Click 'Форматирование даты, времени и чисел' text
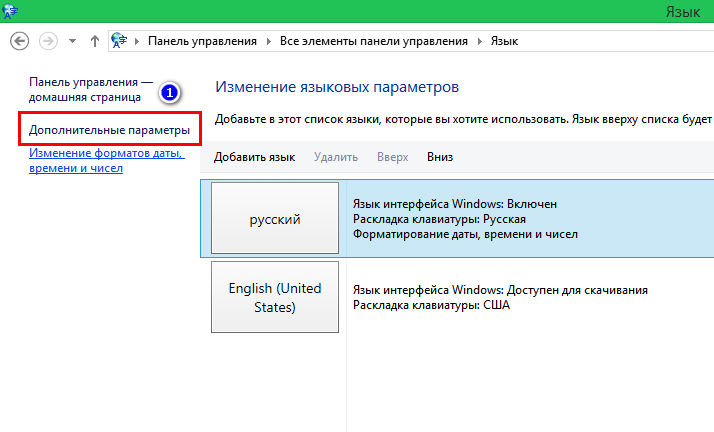Image resolution: width=714 pixels, height=432 pixels. pyautogui.click(x=465, y=234)
